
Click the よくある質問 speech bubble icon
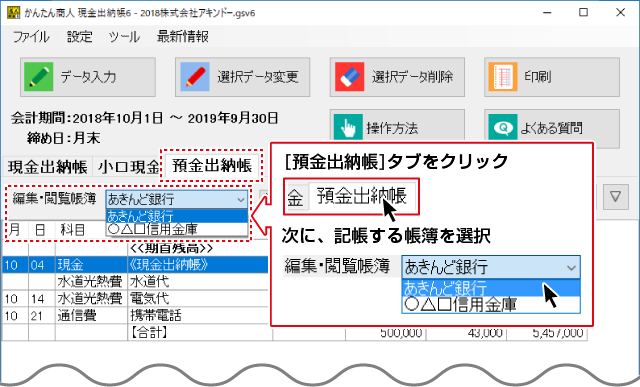click(x=503, y=127)
